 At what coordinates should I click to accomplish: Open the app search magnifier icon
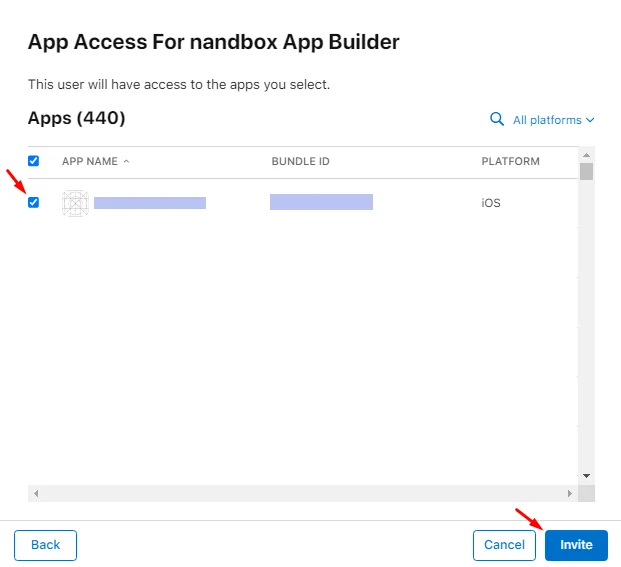tap(497, 119)
